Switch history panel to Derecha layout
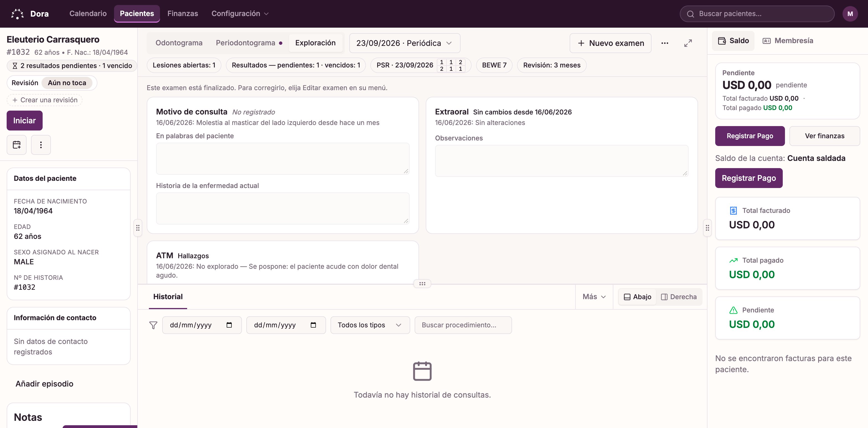Screen dimensions: 868x428 click(679, 297)
